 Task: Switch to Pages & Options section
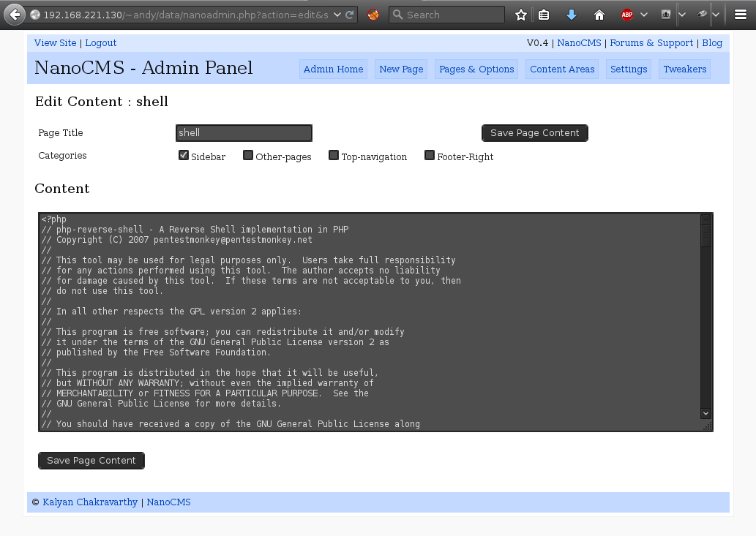pyautogui.click(x=476, y=69)
